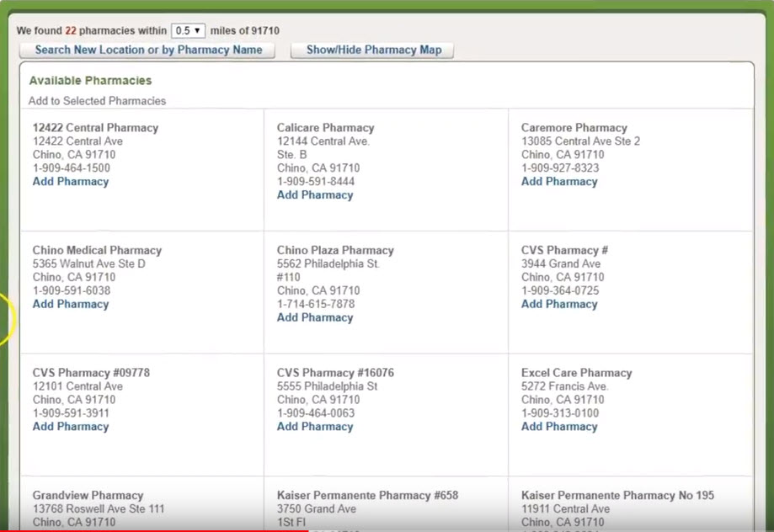774x532 pixels.
Task: Add 12422 Central Pharmacy to selection
Action: point(71,182)
